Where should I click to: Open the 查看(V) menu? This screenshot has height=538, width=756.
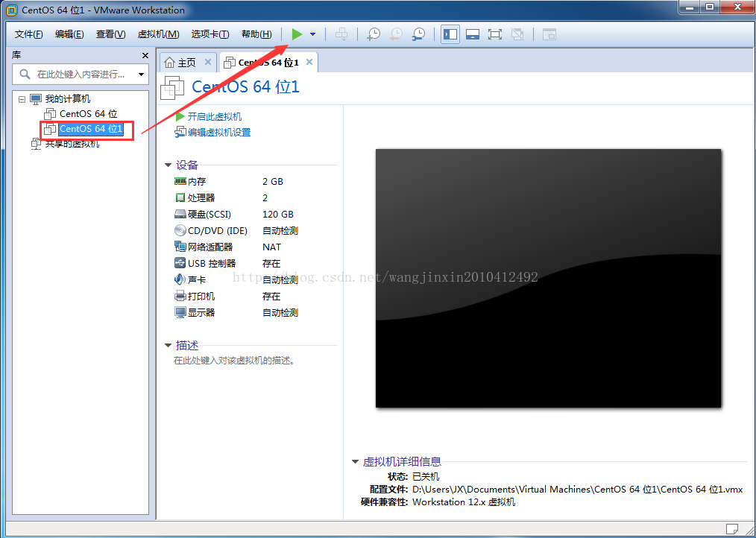point(110,34)
